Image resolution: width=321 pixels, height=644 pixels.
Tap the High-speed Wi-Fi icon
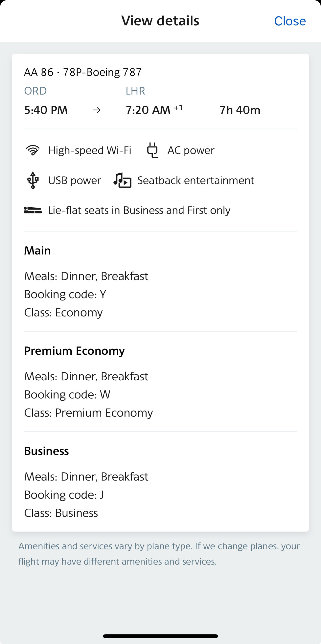(33, 150)
